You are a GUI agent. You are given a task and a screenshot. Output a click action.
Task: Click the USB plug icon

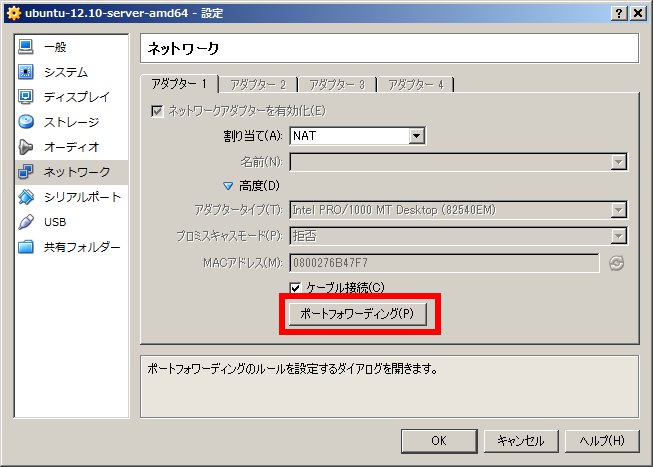26,222
